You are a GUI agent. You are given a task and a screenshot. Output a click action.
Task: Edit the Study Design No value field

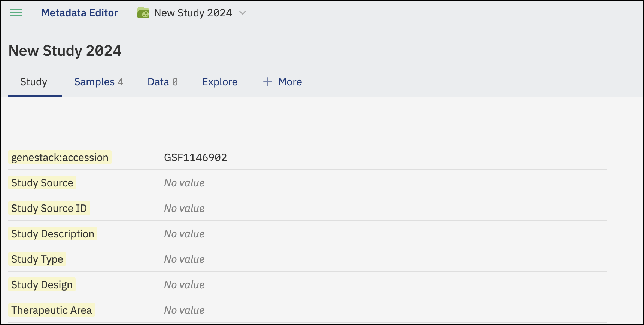click(184, 285)
